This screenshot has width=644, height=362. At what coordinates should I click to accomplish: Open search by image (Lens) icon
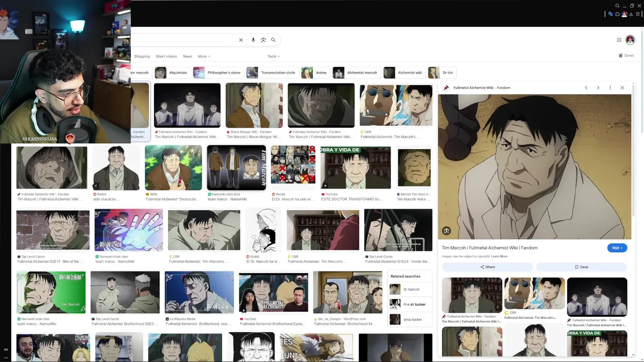coord(263,40)
